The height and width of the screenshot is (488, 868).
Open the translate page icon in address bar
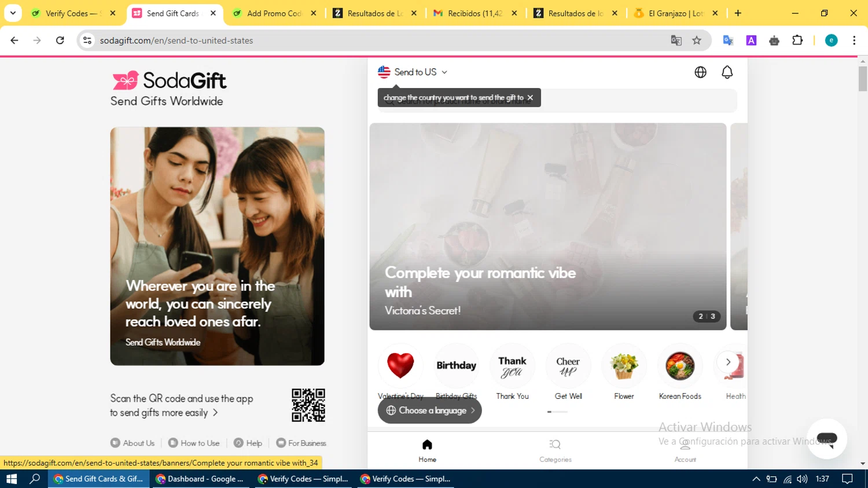coord(676,41)
